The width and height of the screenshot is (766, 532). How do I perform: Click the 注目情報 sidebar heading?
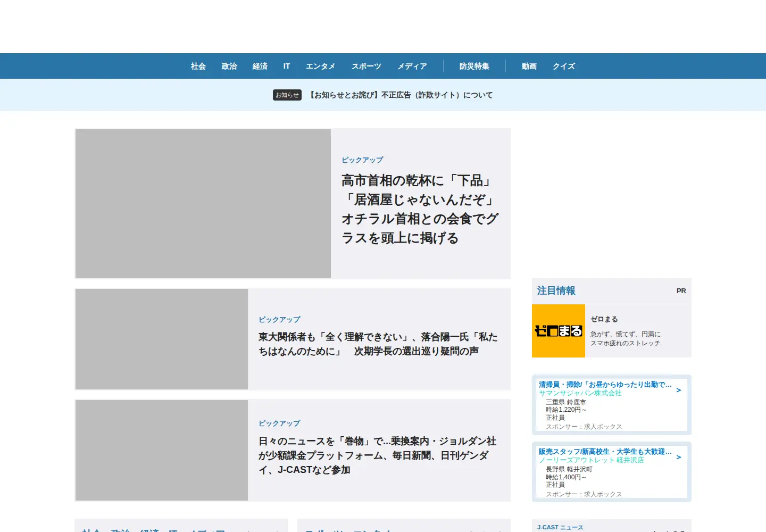click(x=556, y=290)
